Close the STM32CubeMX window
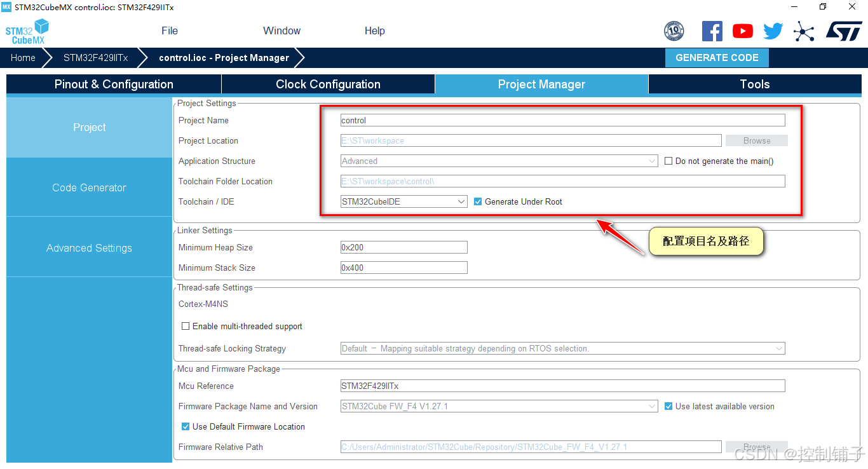Screen dimensions: 868x469 (x=852, y=7)
